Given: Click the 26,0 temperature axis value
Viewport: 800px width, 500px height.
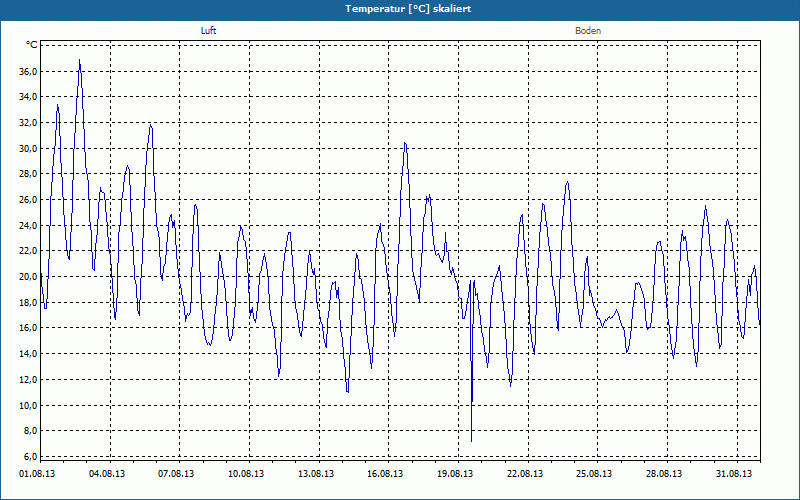Looking at the screenshot, I should [29, 199].
